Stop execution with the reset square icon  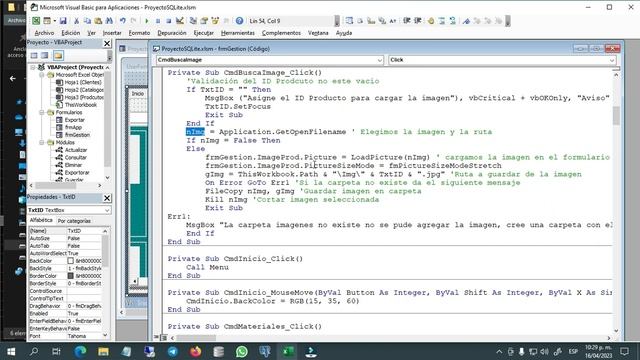point(168,21)
